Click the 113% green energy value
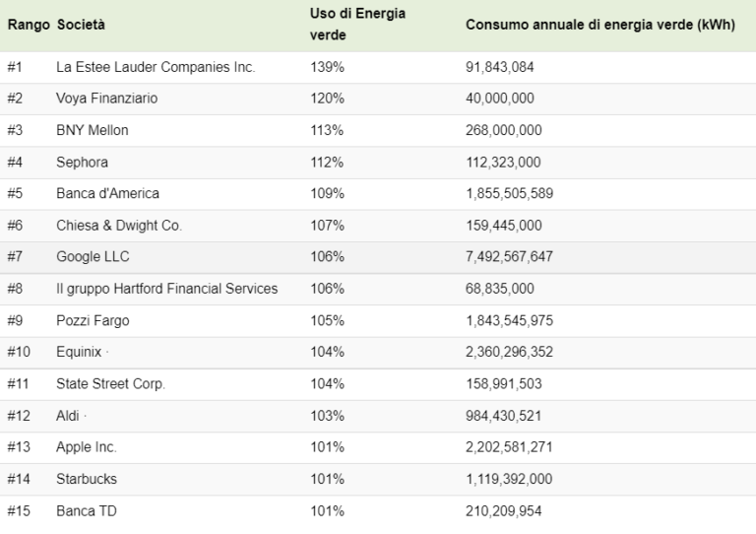This screenshot has width=756, height=534. pyautogui.click(x=327, y=130)
